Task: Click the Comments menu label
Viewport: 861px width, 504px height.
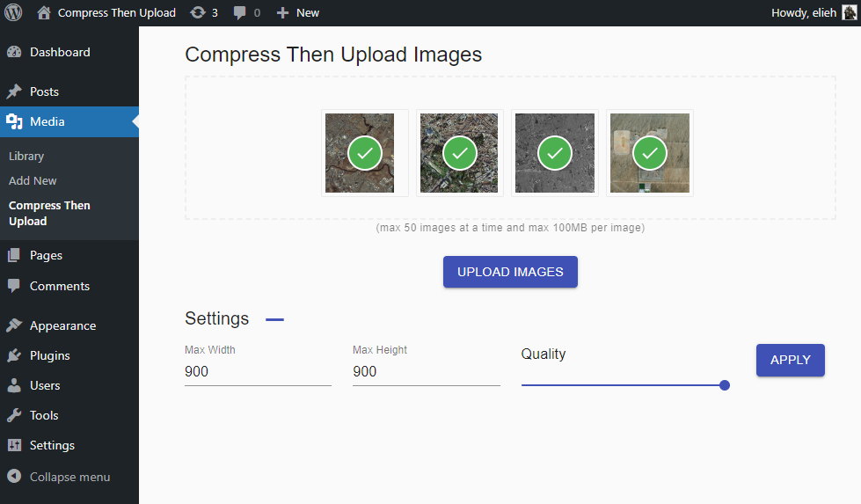Action: click(59, 286)
